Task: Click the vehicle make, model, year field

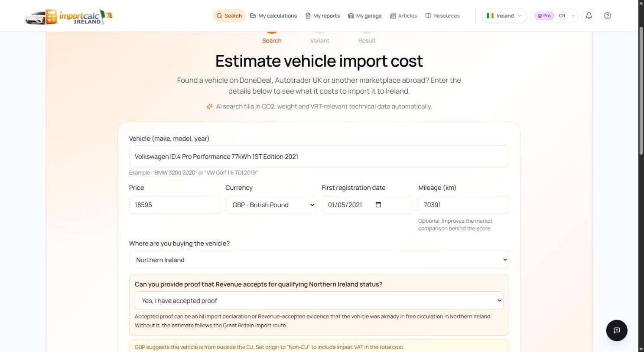Action: click(319, 156)
